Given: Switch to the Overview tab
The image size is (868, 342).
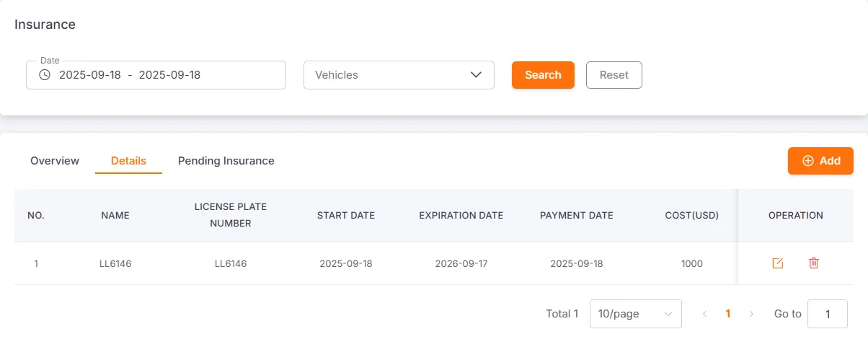Looking at the screenshot, I should tap(55, 161).
